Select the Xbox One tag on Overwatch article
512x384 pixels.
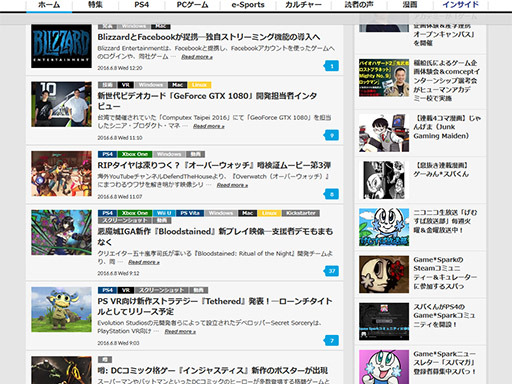point(135,154)
